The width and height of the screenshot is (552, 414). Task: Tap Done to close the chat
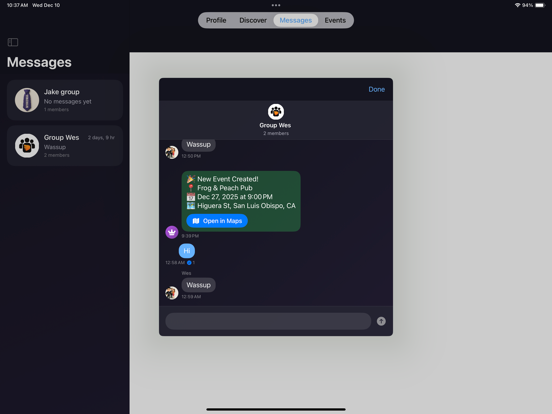(x=376, y=89)
